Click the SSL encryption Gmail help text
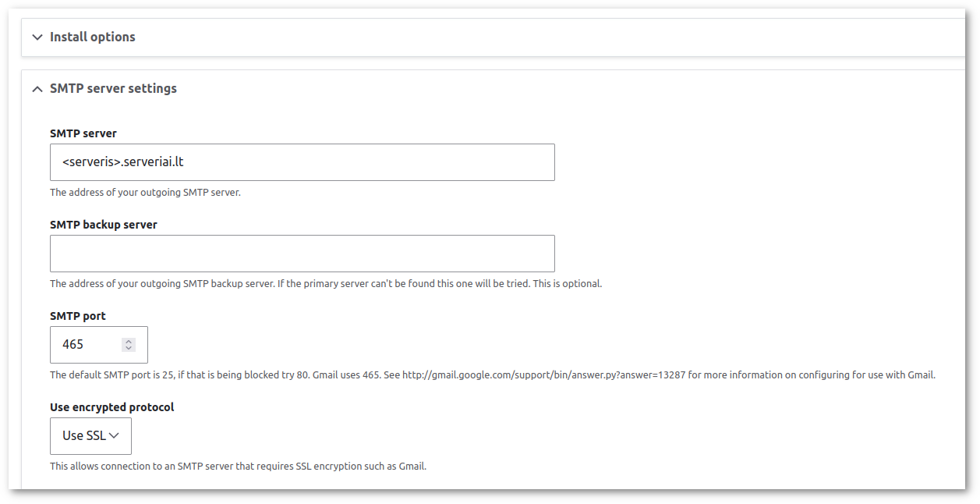 click(x=239, y=467)
